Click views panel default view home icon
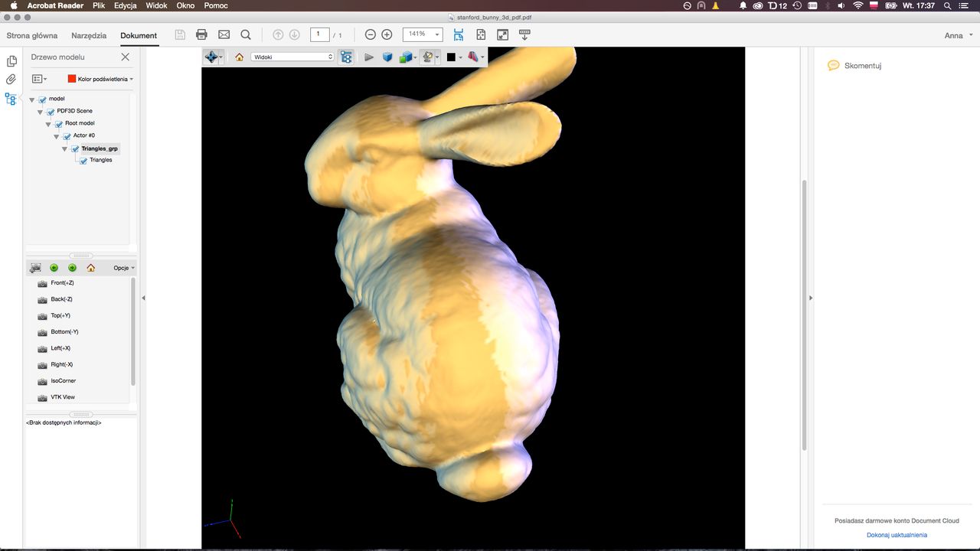Image resolution: width=980 pixels, height=551 pixels. point(91,268)
